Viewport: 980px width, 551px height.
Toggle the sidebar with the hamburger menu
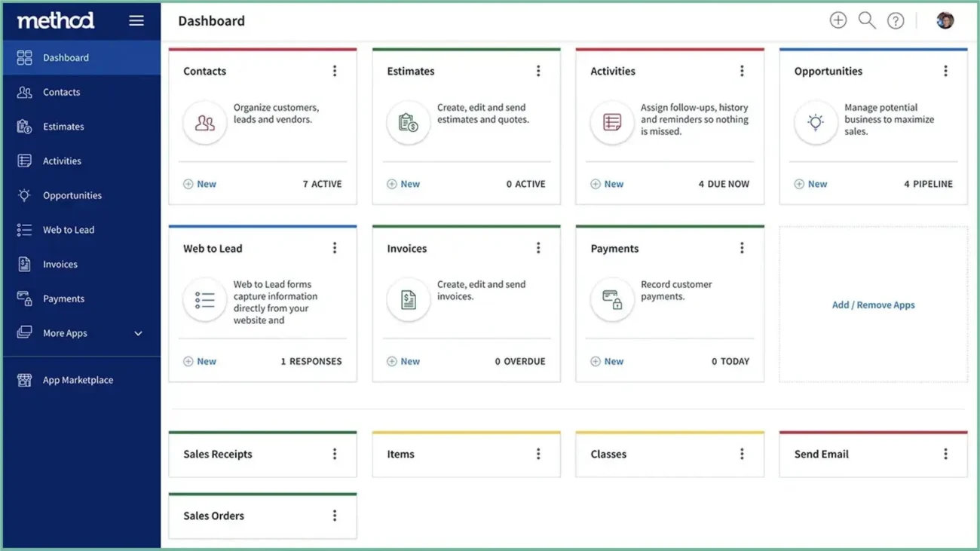pyautogui.click(x=136, y=20)
